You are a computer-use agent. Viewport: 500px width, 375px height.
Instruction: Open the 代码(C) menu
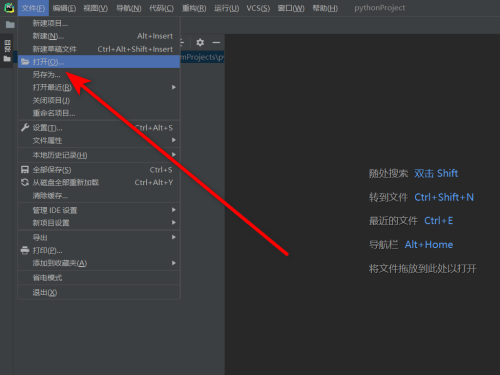(161, 8)
